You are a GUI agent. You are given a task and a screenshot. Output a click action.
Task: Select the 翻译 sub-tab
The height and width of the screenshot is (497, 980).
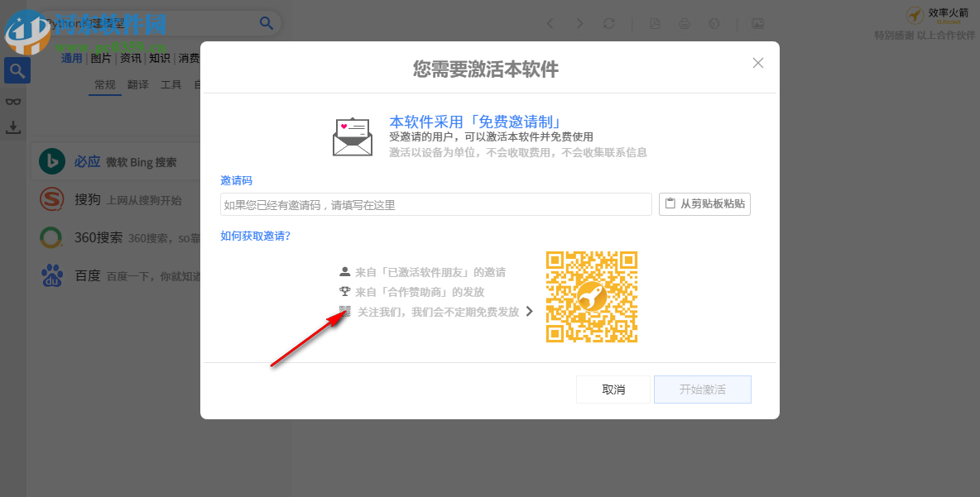point(137,84)
